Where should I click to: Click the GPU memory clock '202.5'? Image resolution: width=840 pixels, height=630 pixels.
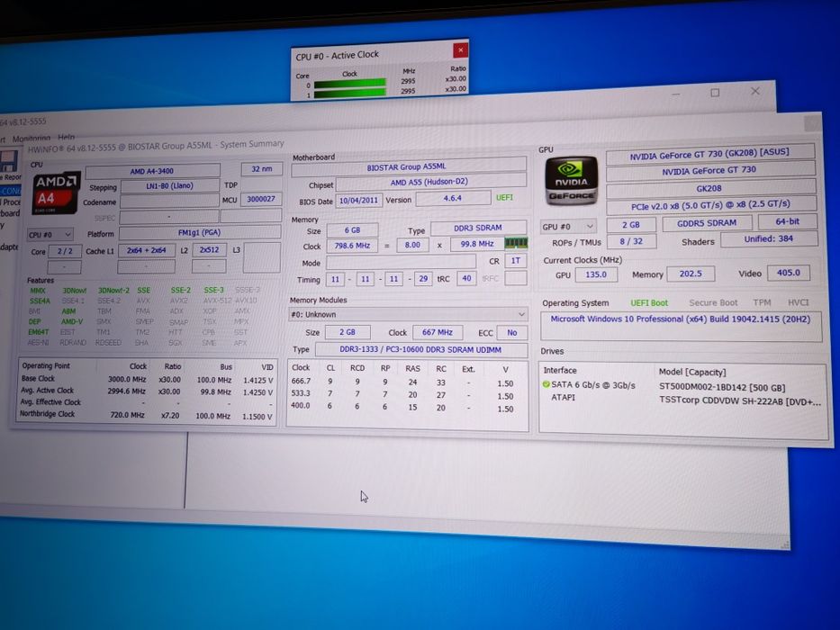click(691, 274)
